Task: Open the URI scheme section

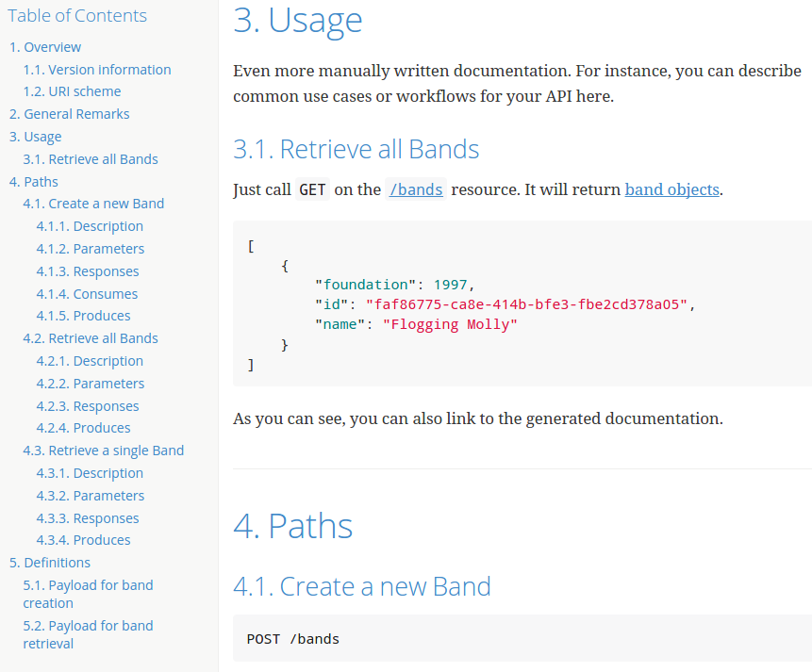Action: (x=72, y=90)
